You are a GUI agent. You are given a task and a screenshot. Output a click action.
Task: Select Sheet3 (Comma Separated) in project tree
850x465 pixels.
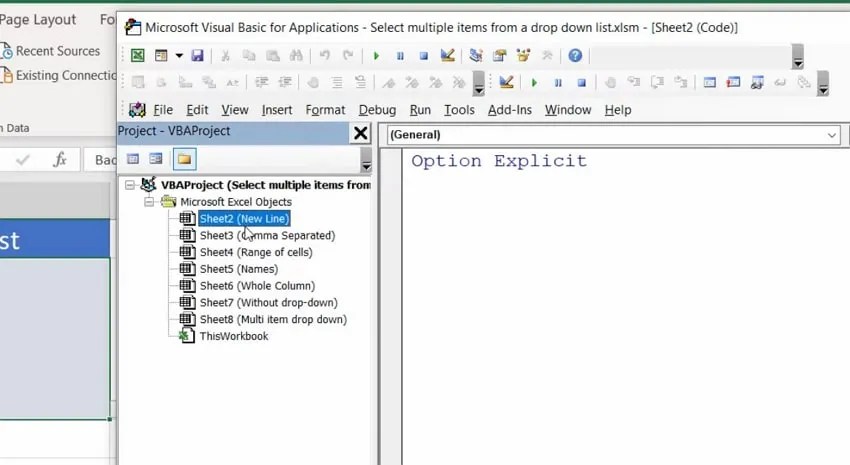pos(267,236)
